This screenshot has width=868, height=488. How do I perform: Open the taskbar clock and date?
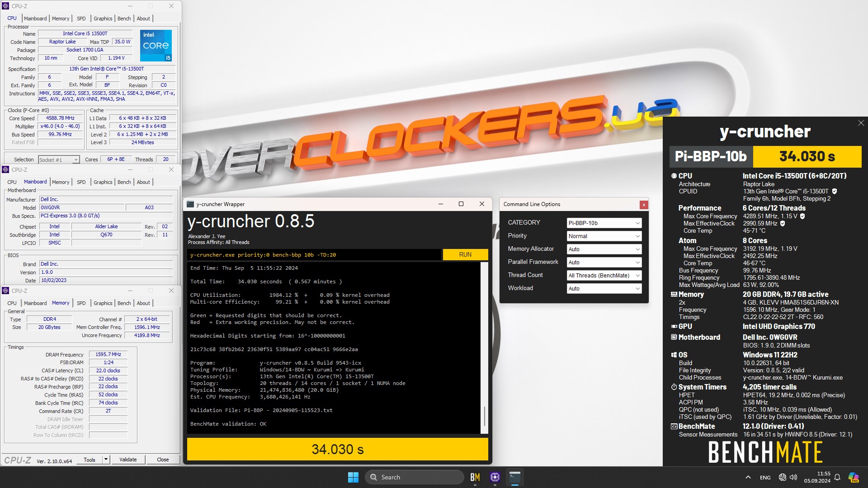pyautogui.click(x=817, y=477)
